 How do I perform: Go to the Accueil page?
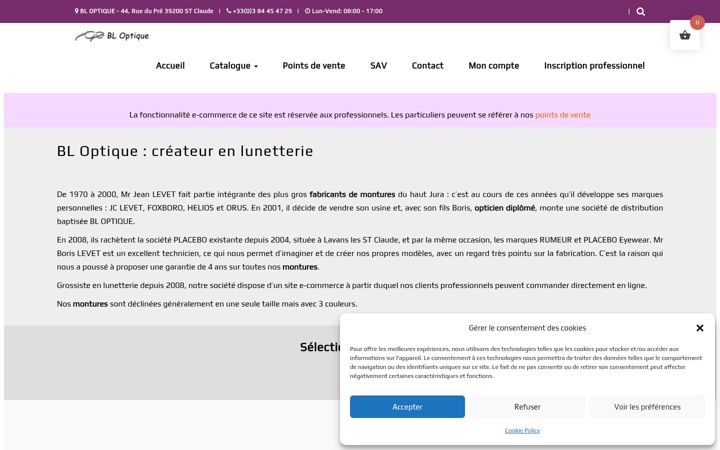[170, 66]
